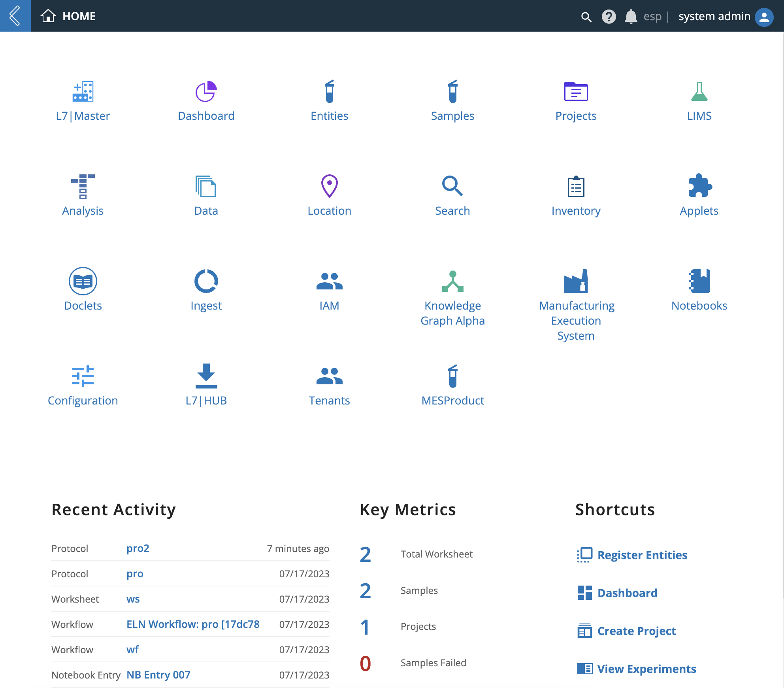Image resolution: width=784 pixels, height=688 pixels.
Task: Open the Configuration sliders icon
Action: [x=83, y=376]
